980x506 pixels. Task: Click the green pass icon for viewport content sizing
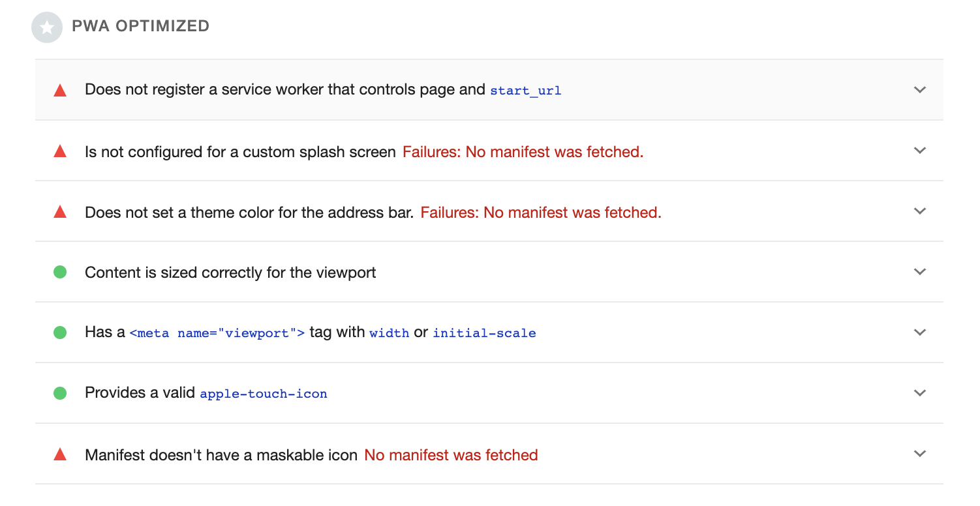[x=59, y=272]
